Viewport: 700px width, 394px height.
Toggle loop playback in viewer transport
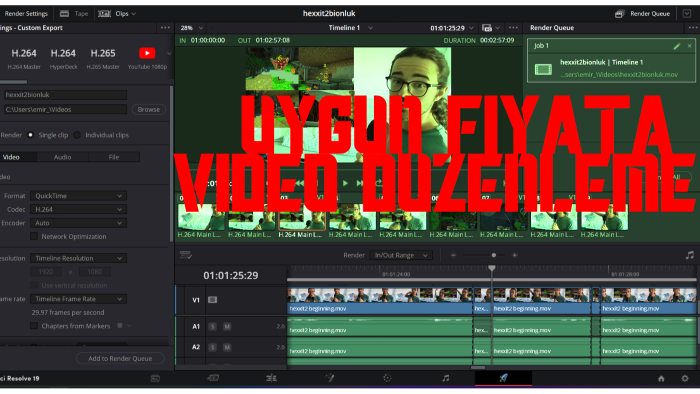tap(379, 183)
